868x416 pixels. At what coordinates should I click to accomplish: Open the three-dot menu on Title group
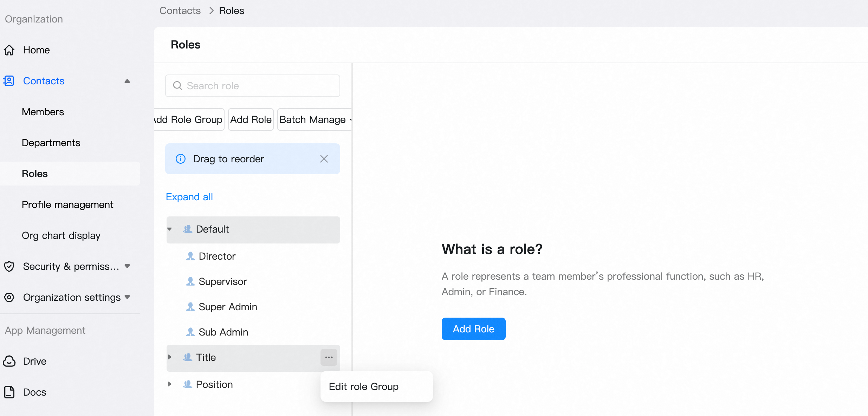[329, 357]
